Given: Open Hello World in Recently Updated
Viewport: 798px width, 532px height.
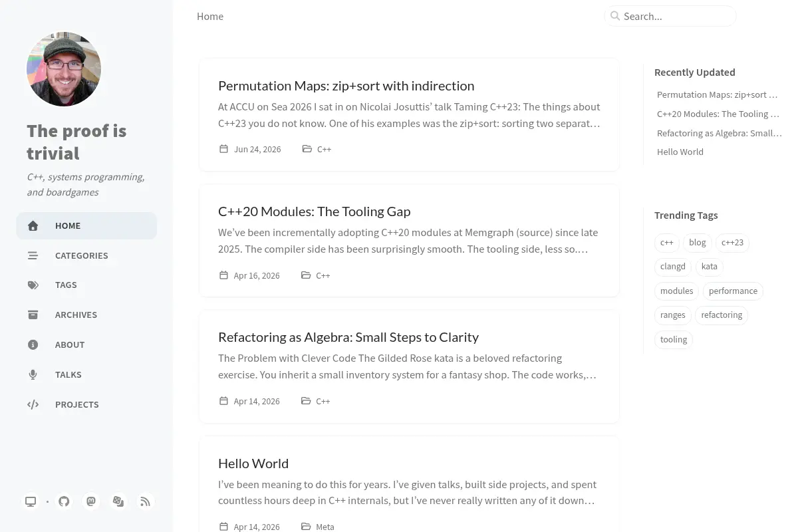Looking at the screenshot, I should (680, 152).
